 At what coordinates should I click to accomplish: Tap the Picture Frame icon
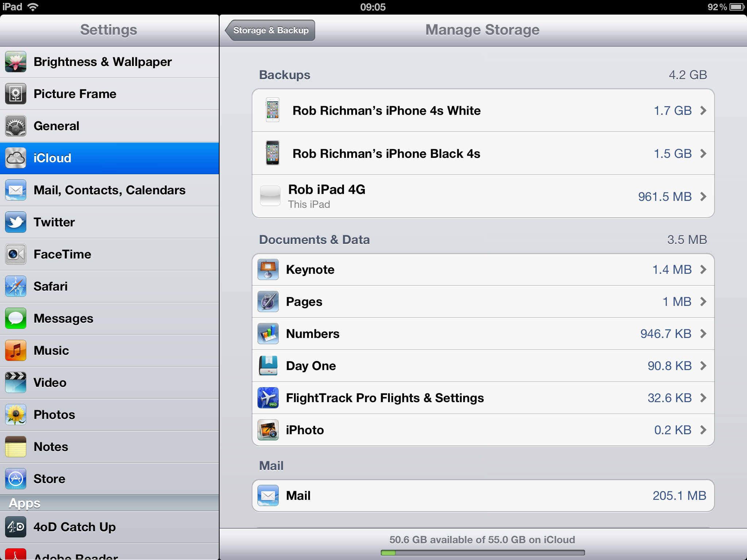[16, 94]
